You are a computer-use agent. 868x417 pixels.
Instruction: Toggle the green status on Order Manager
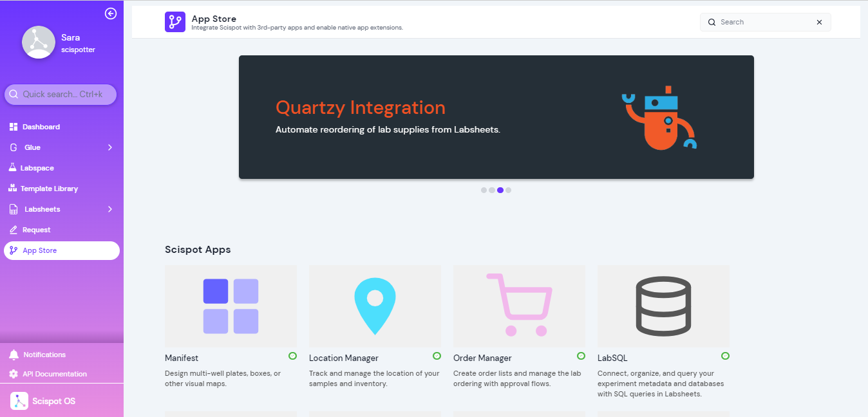[x=581, y=356]
